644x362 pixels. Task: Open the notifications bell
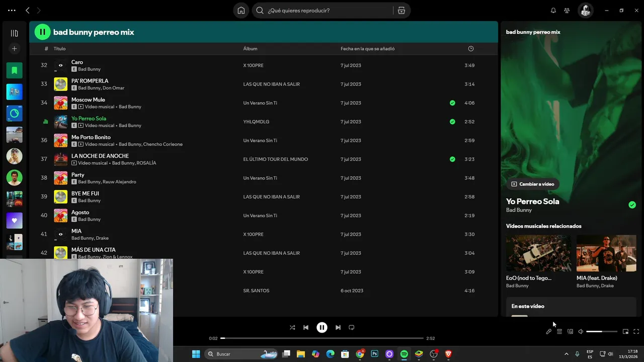pyautogui.click(x=553, y=10)
